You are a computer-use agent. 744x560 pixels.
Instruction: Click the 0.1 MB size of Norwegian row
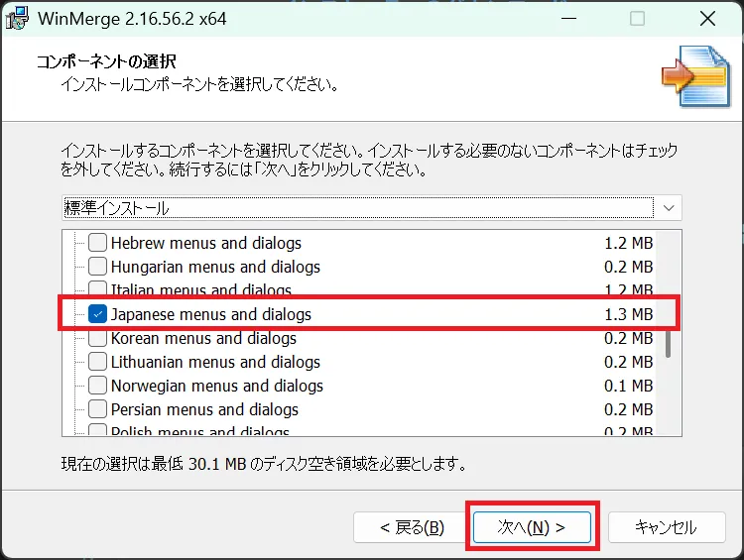pos(629,386)
